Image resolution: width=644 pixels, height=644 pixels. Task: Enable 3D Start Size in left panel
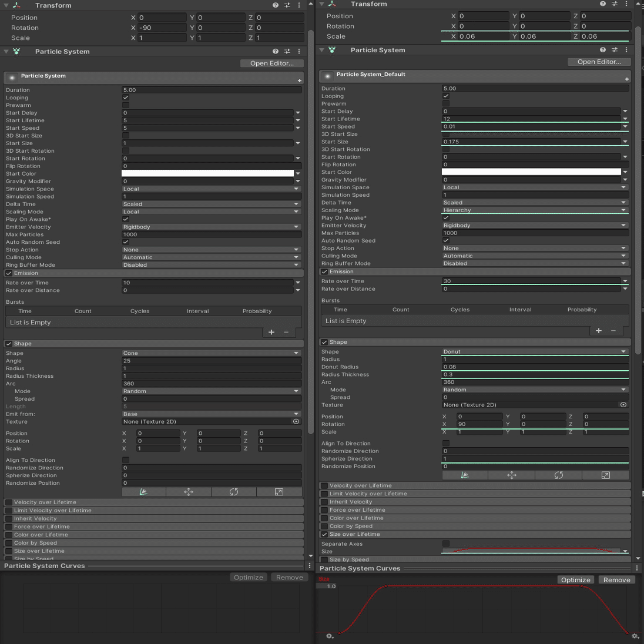click(126, 136)
